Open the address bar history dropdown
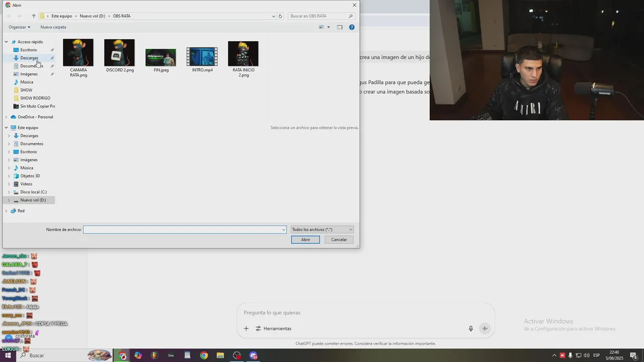This screenshot has height=362, width=644. pos(273,16)
